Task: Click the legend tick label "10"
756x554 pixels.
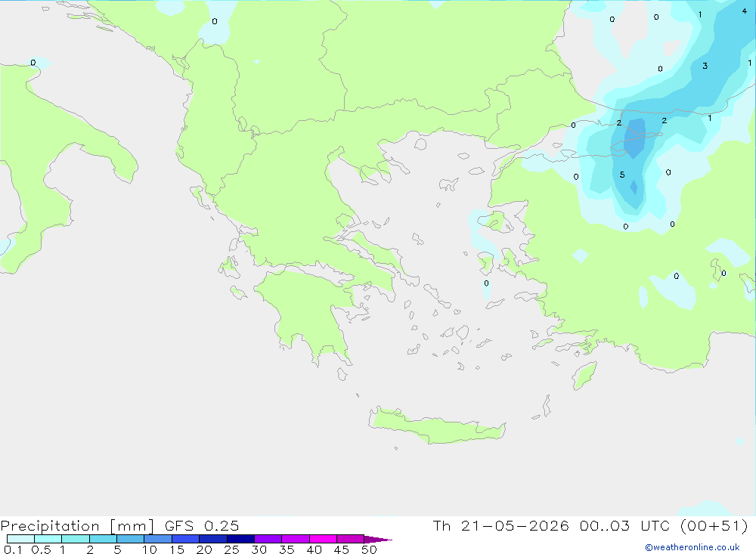Action: pyautogui.click(x=150, y=549)
